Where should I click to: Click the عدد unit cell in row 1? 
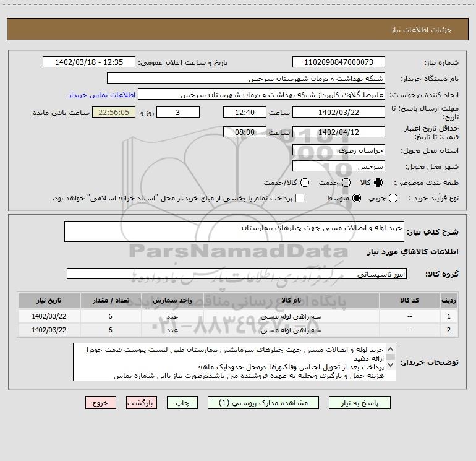click(x=172, y=317)
